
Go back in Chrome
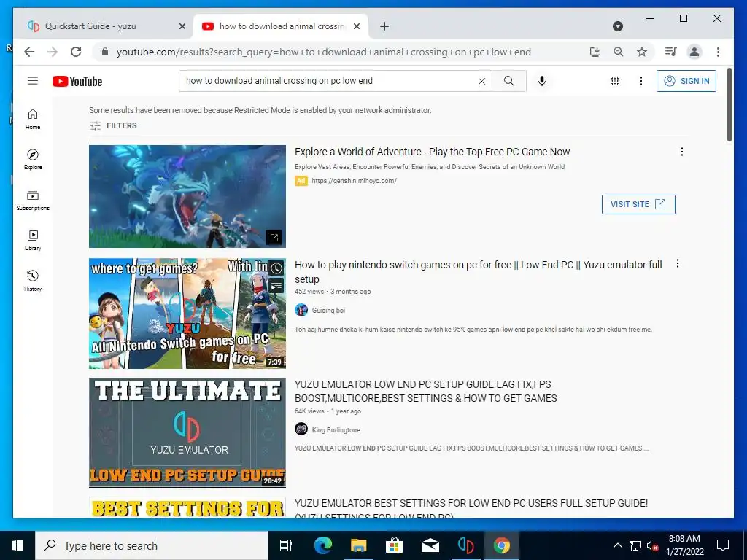click(29, 52)
